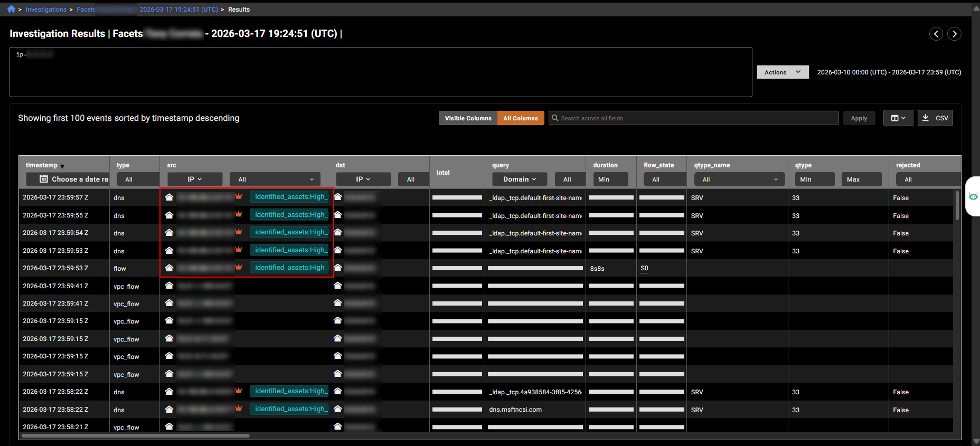Switch to the Visible Columns tab
Image resolution: width=980 pixels, height=446 pixels.
pyautogui.click(x=468, y=118)
